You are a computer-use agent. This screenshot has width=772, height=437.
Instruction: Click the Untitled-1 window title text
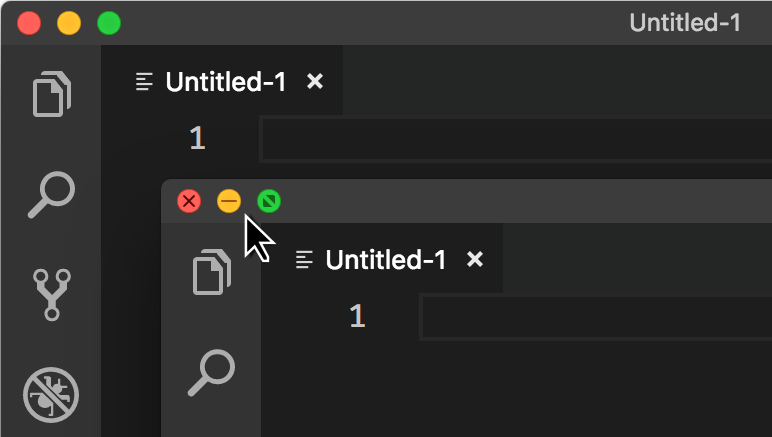pyautogui.click(x=685, y=23)
